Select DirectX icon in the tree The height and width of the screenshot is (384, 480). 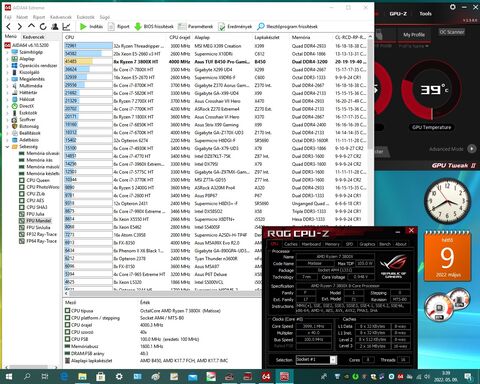tap(14, 106)
